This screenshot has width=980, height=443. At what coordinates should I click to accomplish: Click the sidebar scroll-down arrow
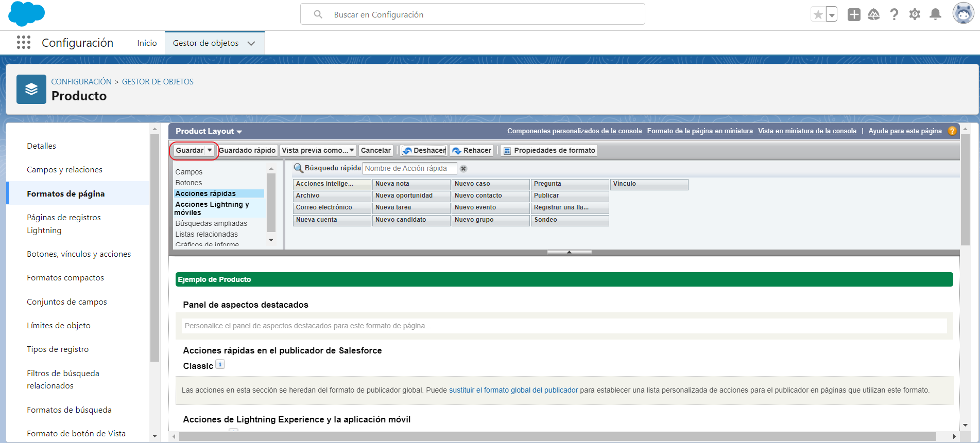[x=154, y=436]
